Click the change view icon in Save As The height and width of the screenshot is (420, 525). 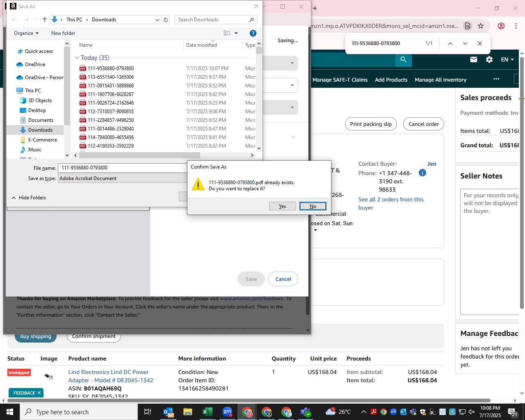[x=227, y=33]
